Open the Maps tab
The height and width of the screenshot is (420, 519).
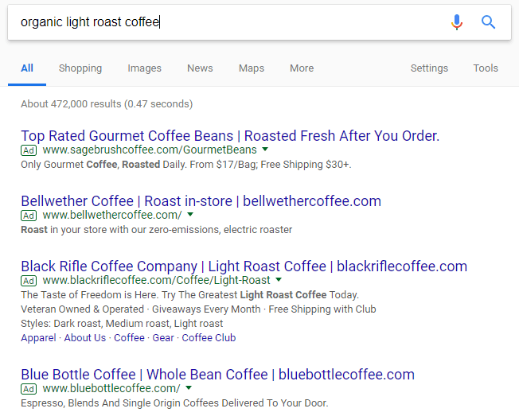pos(252,68)
